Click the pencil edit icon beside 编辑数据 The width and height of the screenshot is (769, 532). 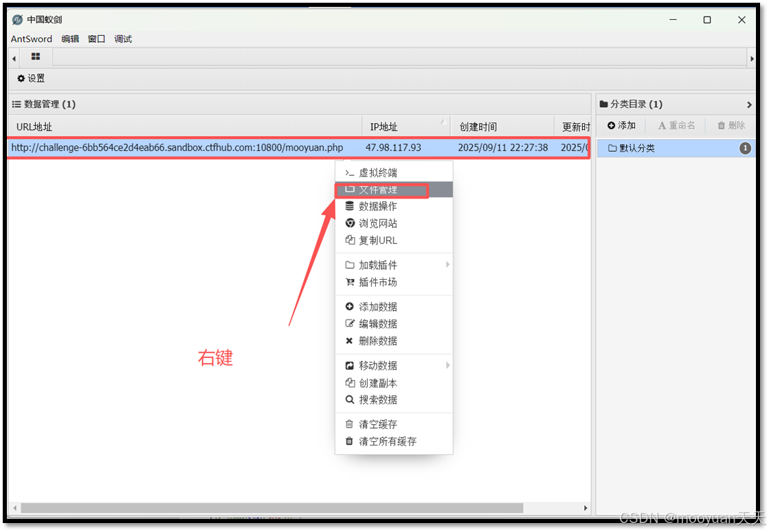350,324
